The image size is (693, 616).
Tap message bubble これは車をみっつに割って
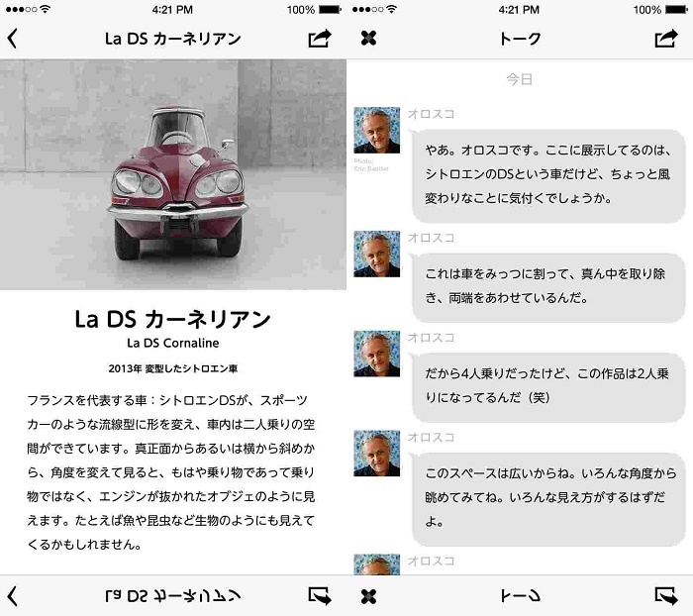(x=548, y=287)
